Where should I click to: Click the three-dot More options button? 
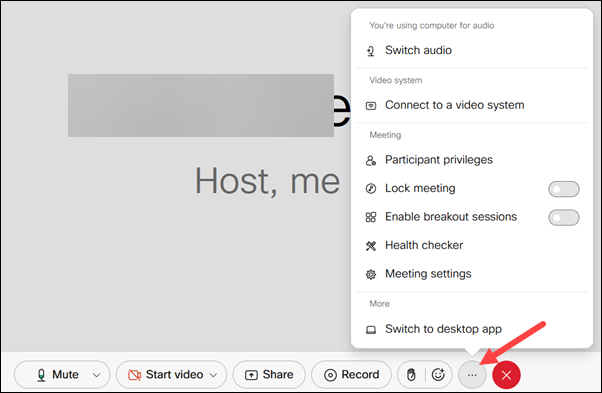point(472,375)
